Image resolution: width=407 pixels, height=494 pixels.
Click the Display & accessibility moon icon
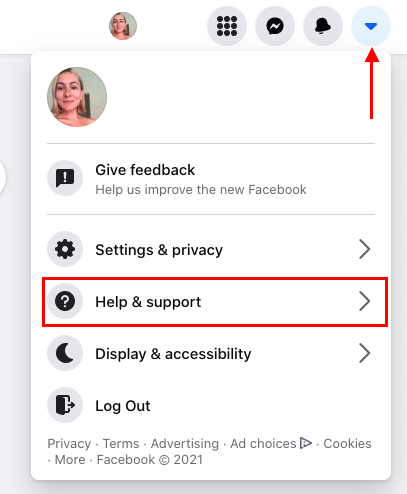(65, 353)
